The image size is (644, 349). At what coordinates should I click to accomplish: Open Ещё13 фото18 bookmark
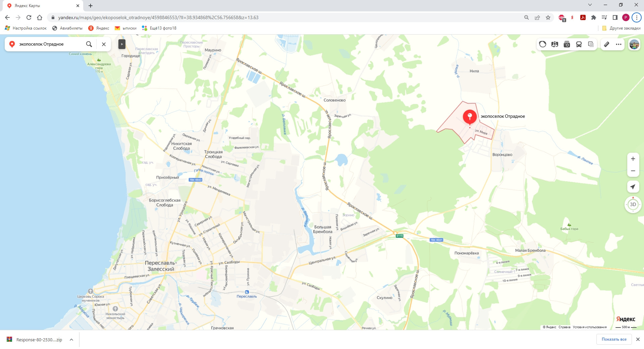pyautogui.click(x=159, y=28)
